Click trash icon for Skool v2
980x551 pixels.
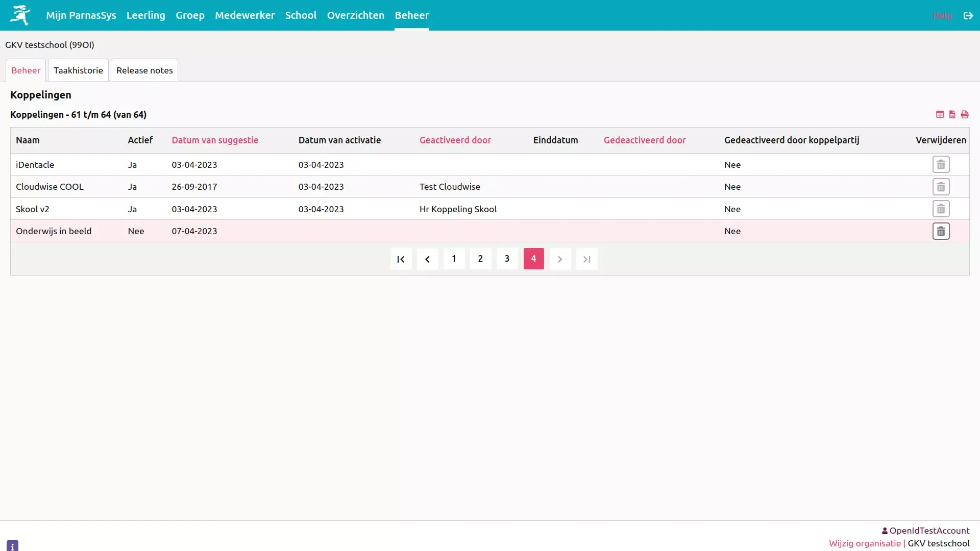point(941,209)
